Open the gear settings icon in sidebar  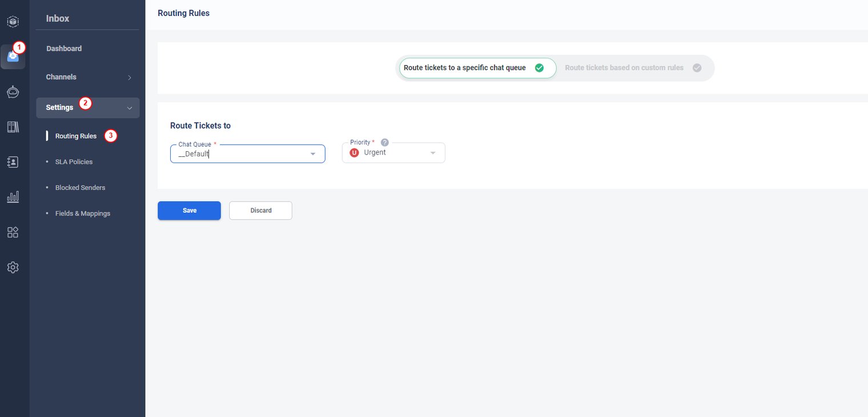point(13,267)
